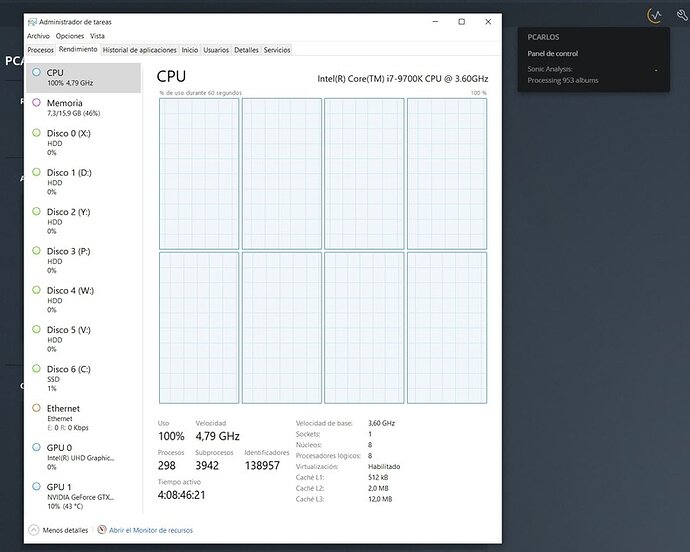690x552 pixels.
Task: Switch to the Inicio tab
Action: pos(190,50)
